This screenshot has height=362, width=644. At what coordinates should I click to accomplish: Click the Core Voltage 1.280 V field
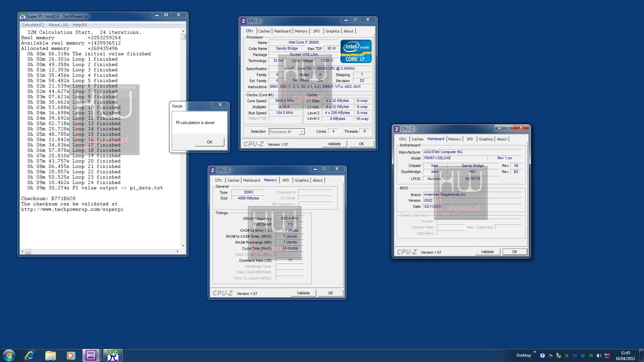[x=327, y=61]
